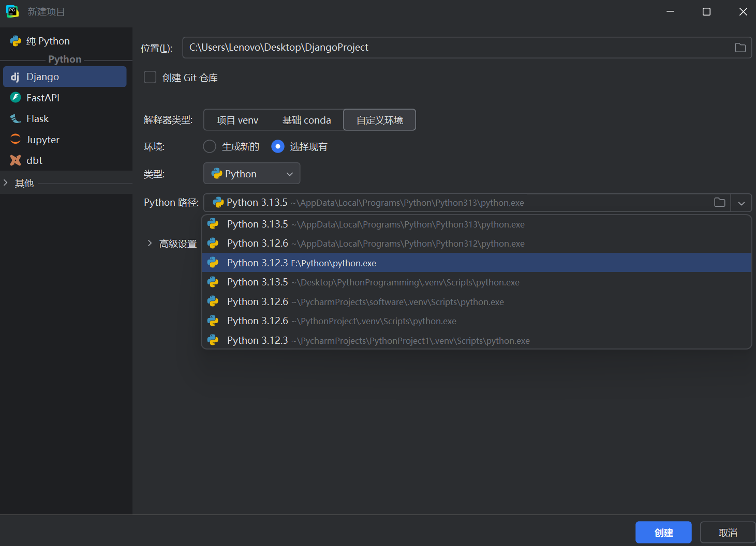Choose Python 3.13.5 PythonProgramming venv
This screenshot has width=756, height=546.
pyautogui.click(x=476, y=282)
